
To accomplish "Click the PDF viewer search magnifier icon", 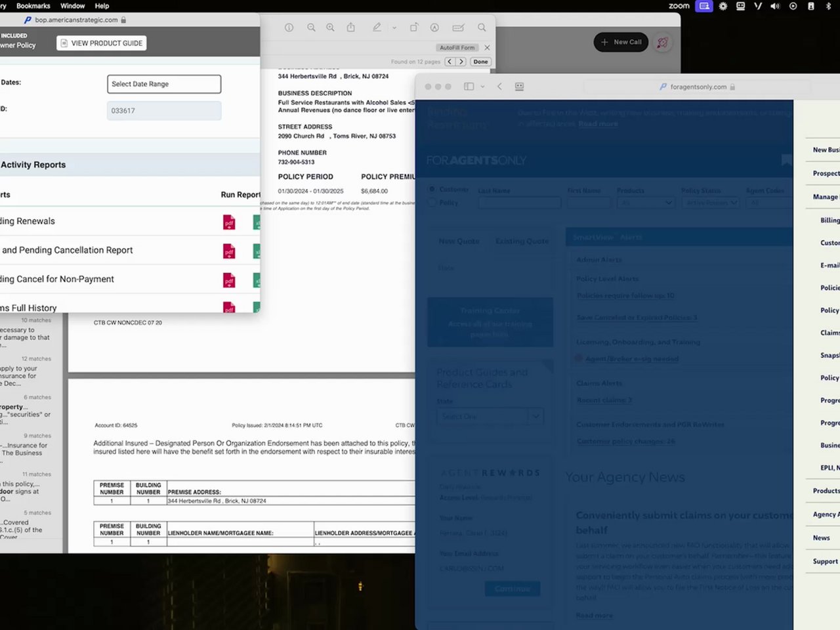I will [482, 28].
